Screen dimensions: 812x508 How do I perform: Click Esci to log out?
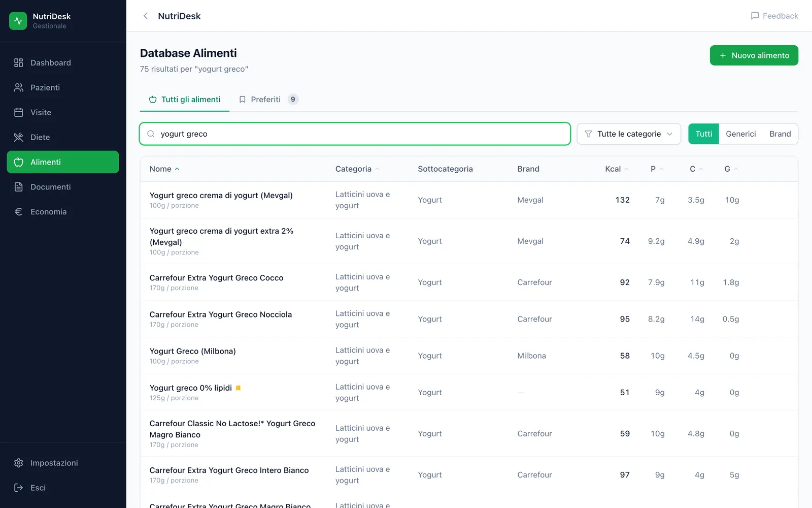(63, 488)
